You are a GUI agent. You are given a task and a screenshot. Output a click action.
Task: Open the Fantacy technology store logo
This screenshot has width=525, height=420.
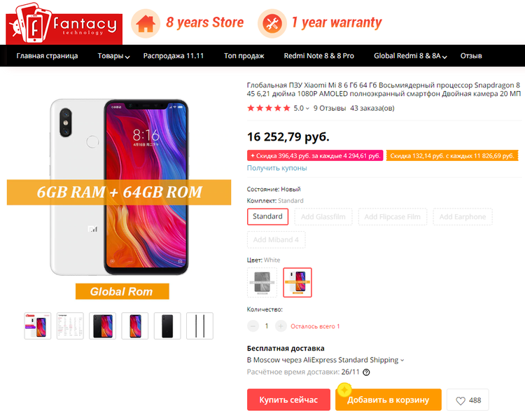(64, 23)
